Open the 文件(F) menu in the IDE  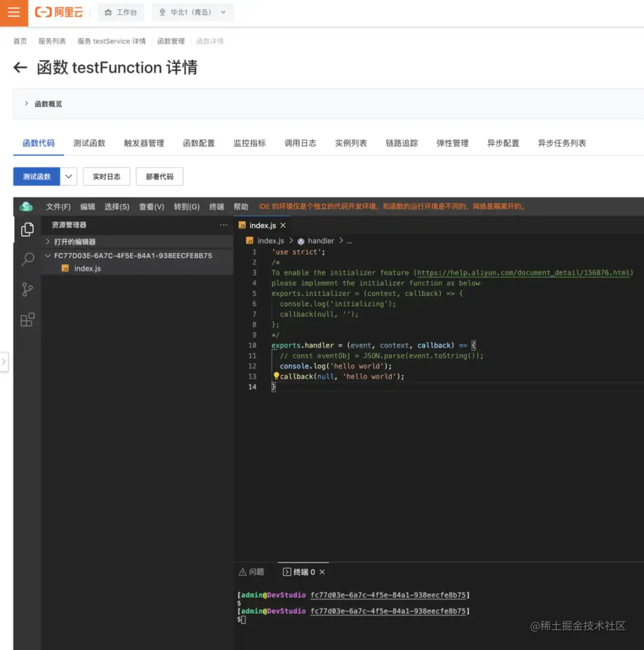point(58,206)
